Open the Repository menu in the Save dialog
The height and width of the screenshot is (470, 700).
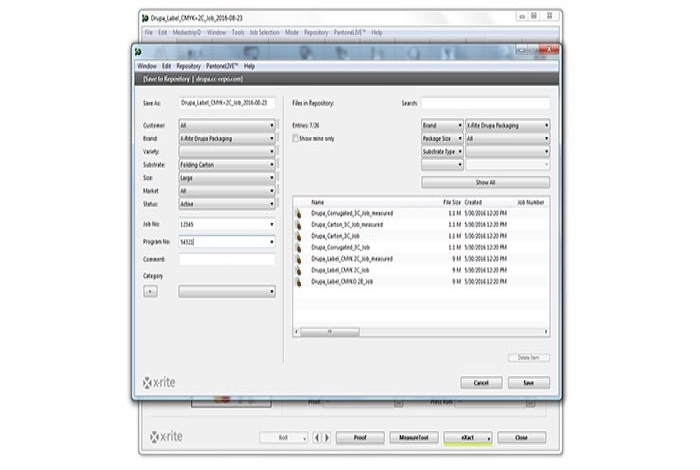point(188,66)
